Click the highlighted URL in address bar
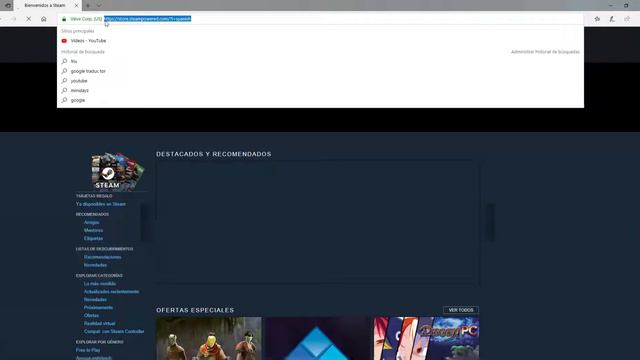 click(x=147, y=19)
